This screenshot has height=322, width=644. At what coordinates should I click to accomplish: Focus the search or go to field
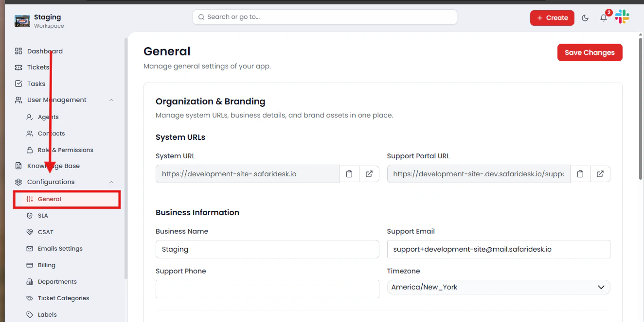[x=324, y=17]
